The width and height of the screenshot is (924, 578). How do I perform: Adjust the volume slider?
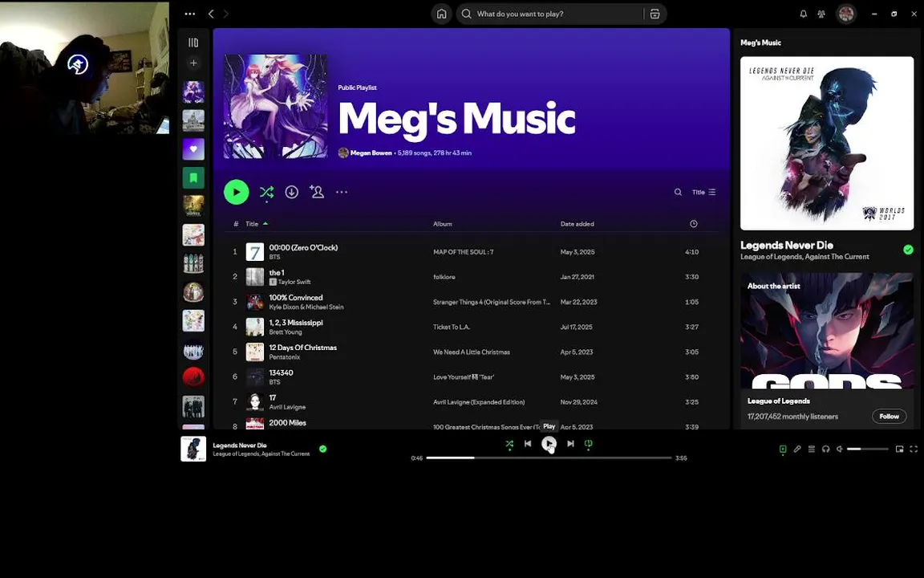[x=867, y=449]
